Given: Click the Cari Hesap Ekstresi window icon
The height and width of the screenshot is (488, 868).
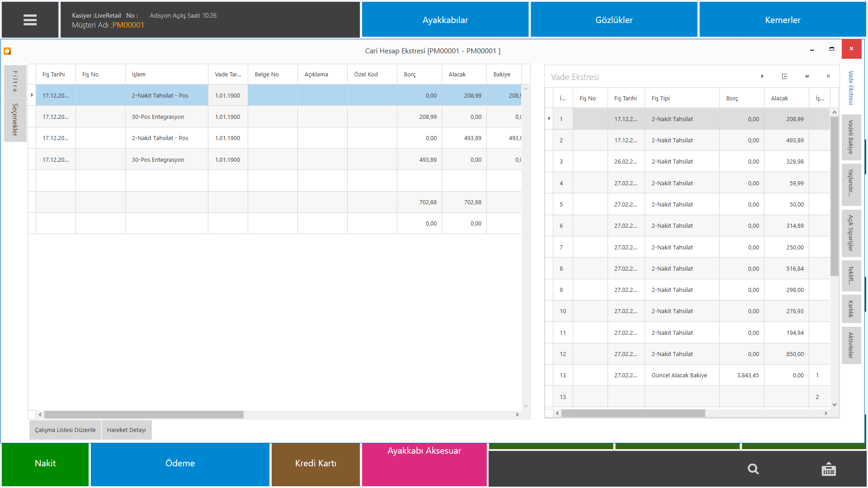Looking at the screenshot, I should (7, 51).
